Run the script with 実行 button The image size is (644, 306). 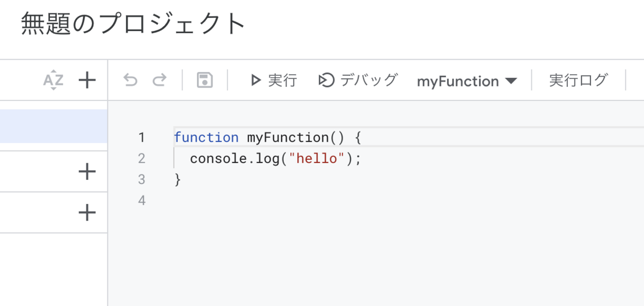click(273, 81)
